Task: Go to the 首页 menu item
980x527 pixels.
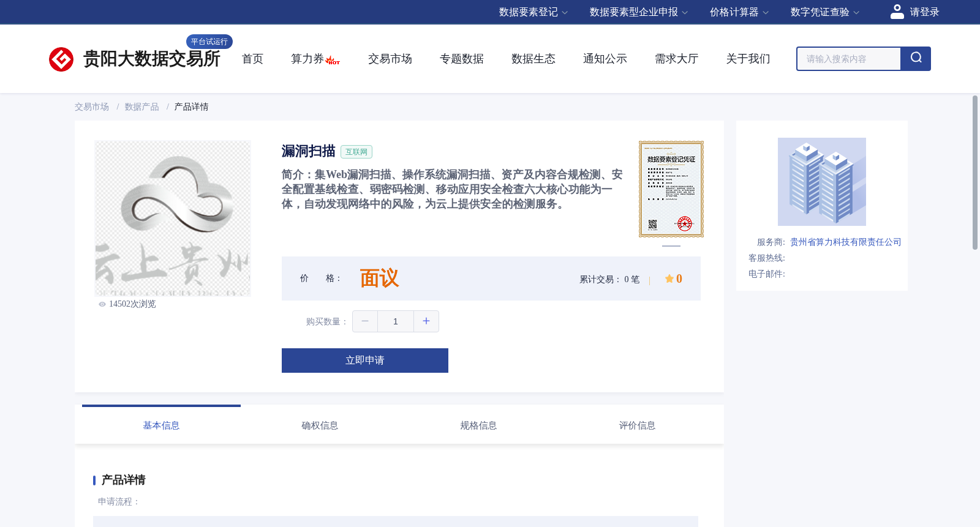Action: coord(252,59)
